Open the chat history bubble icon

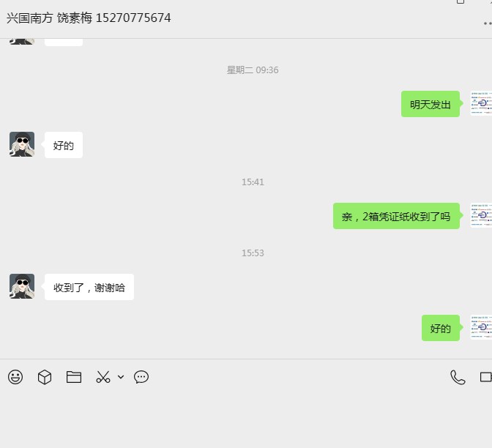coord(141,377)
